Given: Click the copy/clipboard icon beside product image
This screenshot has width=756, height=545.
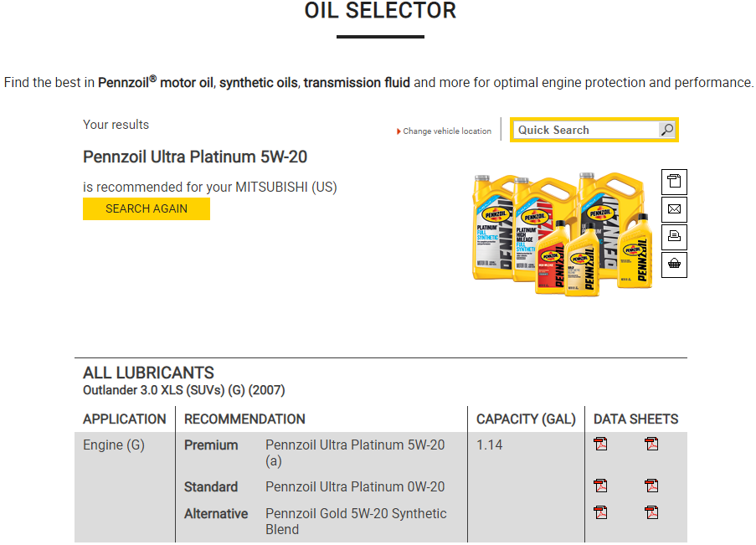Looking at the screenshot, I should 674,182.
